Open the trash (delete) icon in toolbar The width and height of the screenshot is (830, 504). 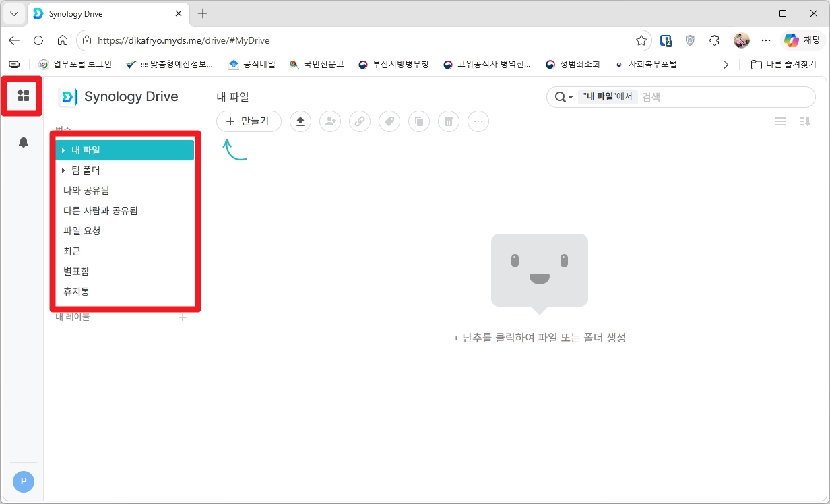(449, 121)
